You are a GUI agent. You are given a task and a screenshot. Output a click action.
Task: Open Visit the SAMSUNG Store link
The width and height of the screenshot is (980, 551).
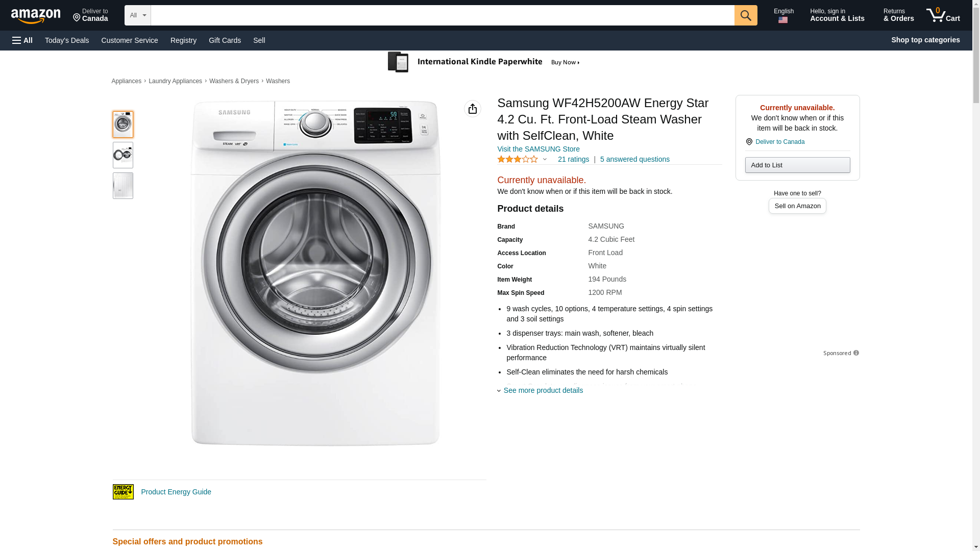coord(538,149)
